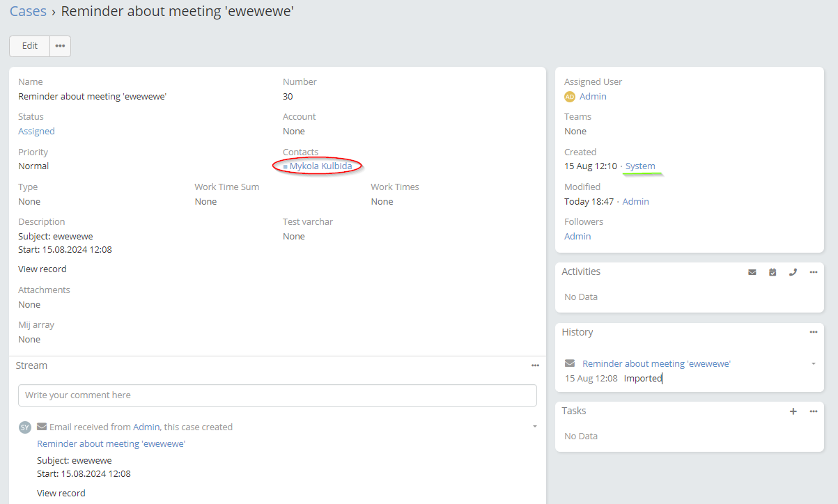Open the Mykola Kulbida contact link
The image size is (838, 504).
point(320,166)
